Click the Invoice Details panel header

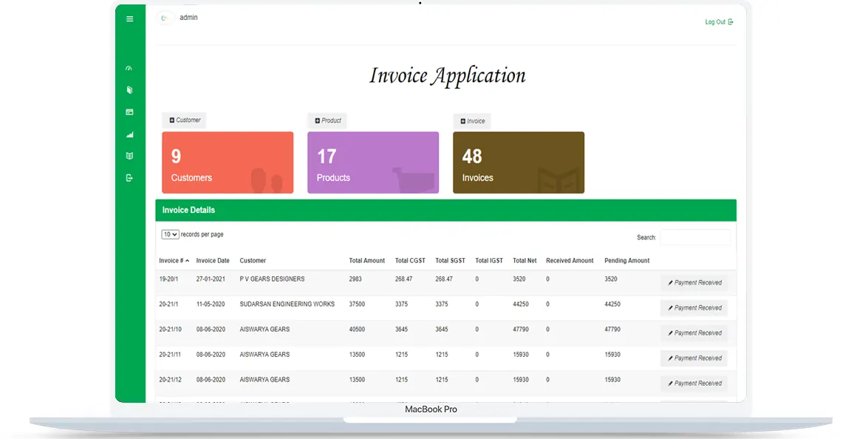coord(445,211)
